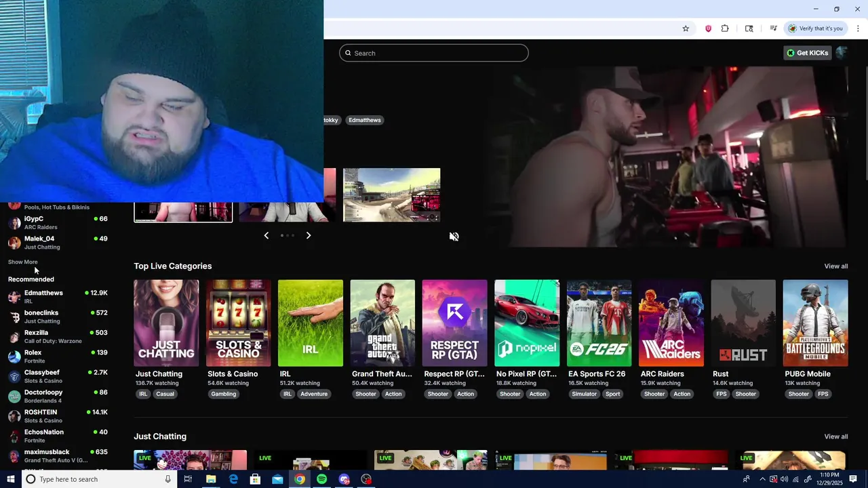Open iGypC channel in the sidebar
The height and width of the screenshot is (488, 868).
coord(58,223)
